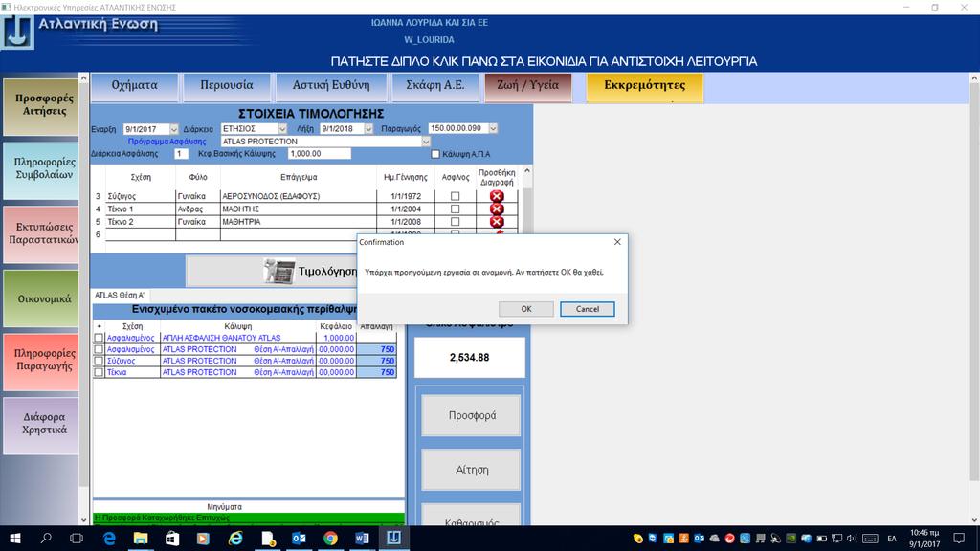The height and width of the screenshot is (551, 980).
Task: Delete the Τέκνο 2 row with red X
Action: click(497, 222)
